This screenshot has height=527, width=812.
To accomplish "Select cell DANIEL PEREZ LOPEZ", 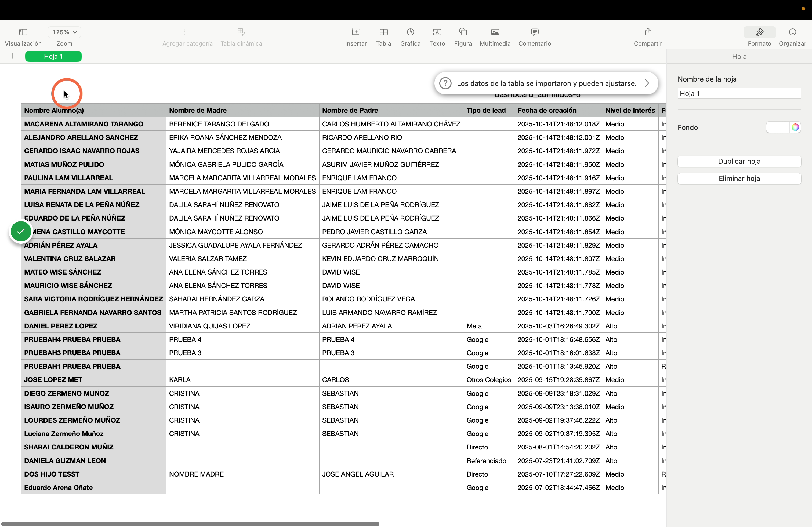I will (x=94, y=326).
